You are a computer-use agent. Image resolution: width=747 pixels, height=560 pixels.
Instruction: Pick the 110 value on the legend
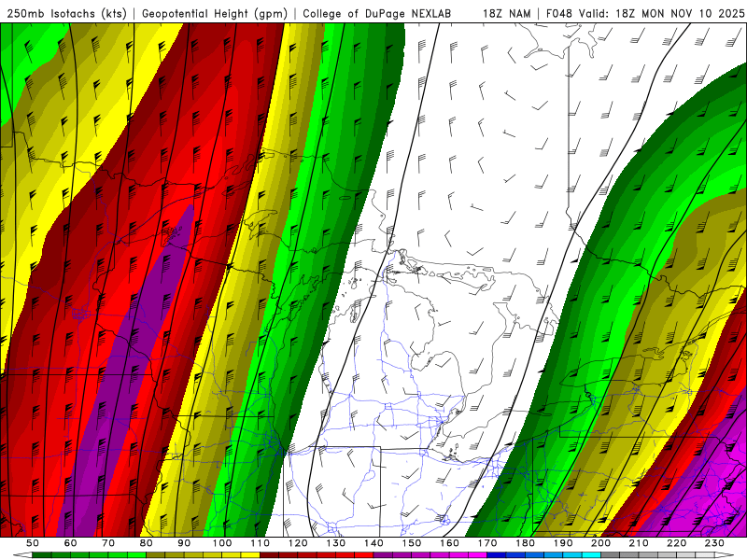click(x=261, y=543)
